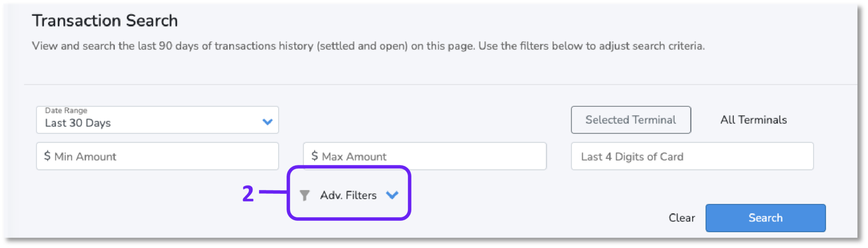Click the funnel icon beside Adv. Filters

click(x=304, y=195)
